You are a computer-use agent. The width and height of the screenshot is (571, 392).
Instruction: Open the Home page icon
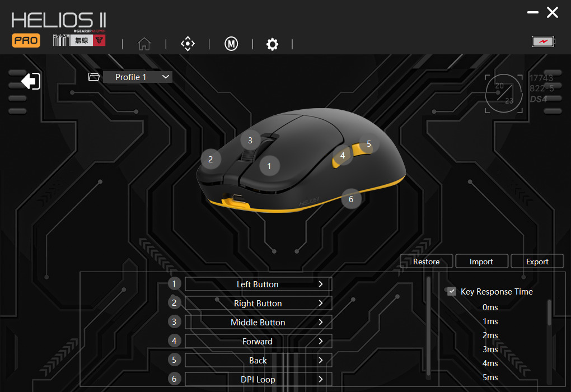144,44
